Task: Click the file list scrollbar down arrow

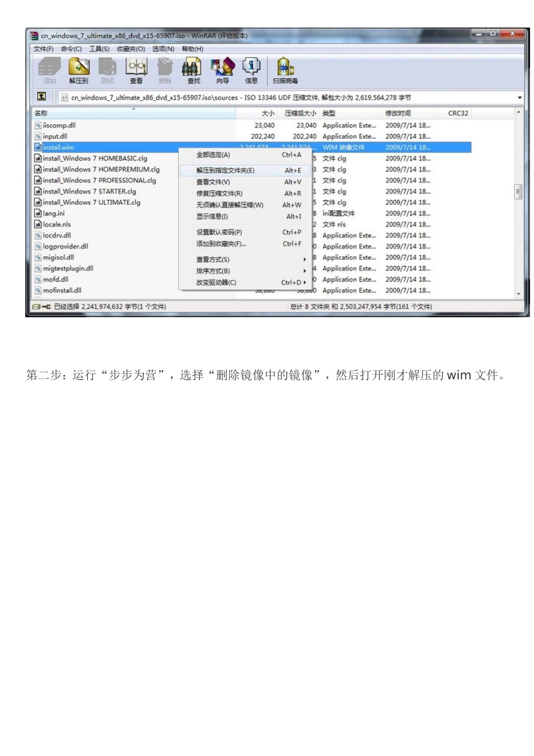Action: coord(518,294)
